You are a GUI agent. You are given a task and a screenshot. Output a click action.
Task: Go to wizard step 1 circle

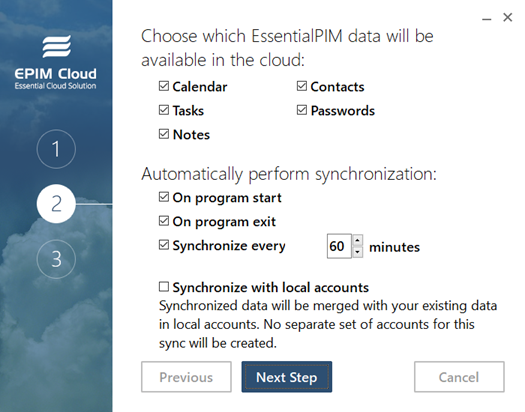point(56,149)
